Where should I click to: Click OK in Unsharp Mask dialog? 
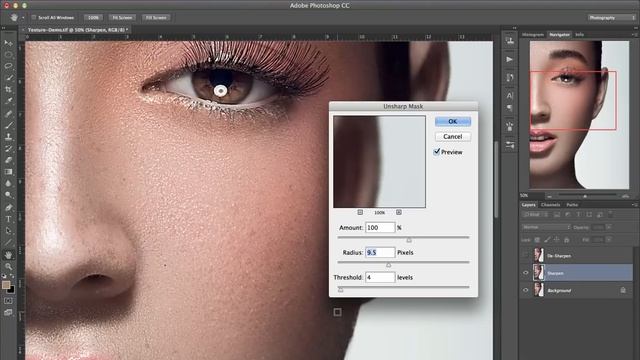click(x=453, y=121)
